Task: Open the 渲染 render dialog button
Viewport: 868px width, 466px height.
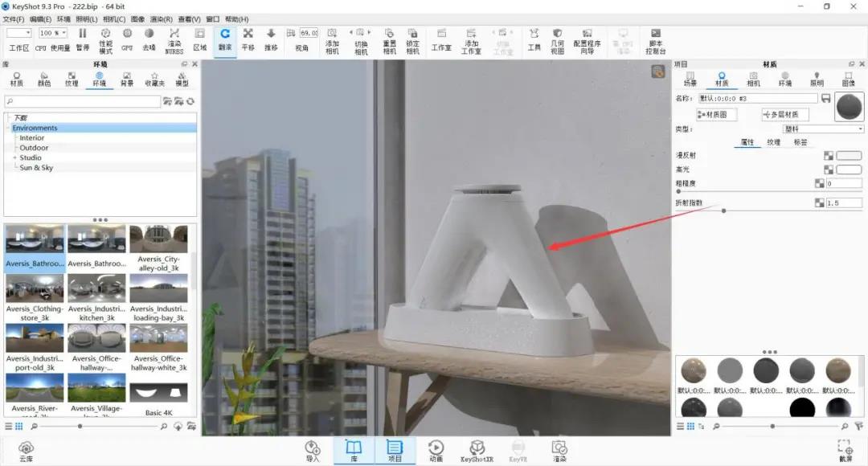Action: click(x=559, y=451)
